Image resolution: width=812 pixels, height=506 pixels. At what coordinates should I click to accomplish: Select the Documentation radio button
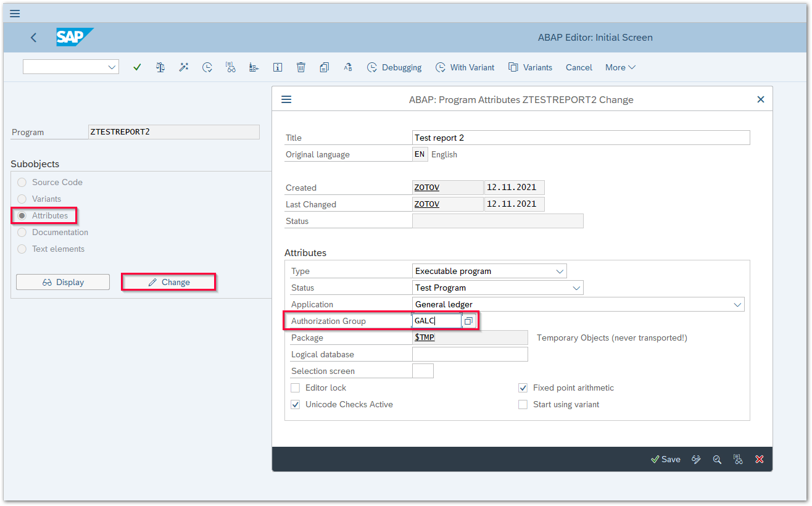pos(22,232)
